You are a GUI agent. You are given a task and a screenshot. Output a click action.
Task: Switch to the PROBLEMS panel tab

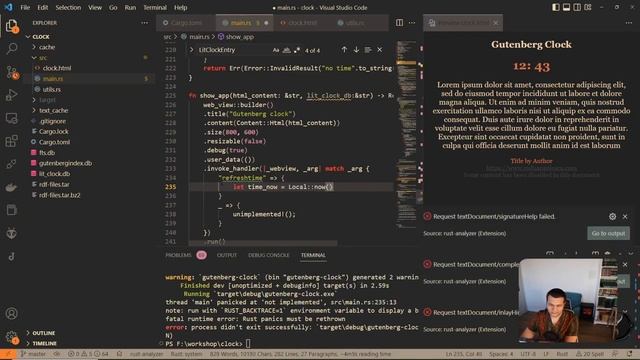[x=178, y=255]
